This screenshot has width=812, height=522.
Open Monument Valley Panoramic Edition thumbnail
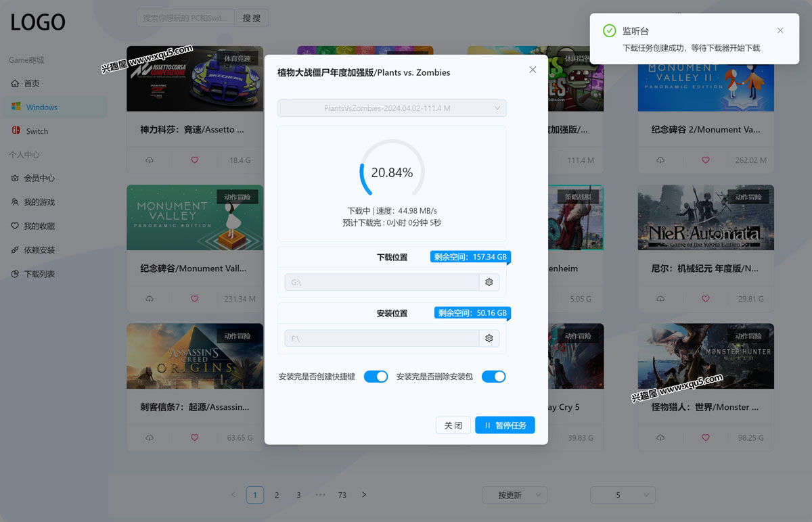(x=195, y=218)
